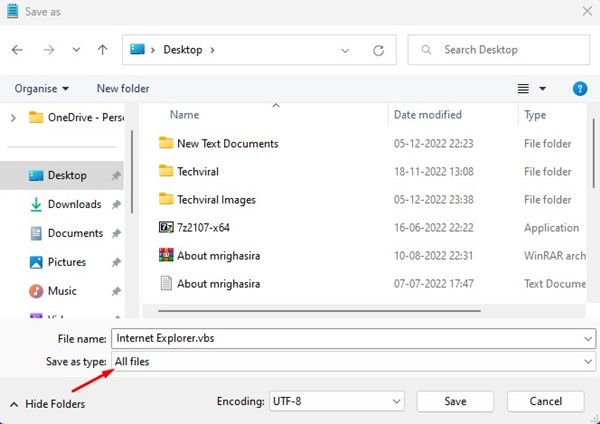Click the view layout options icon
Image resolution: width=600 pixels, height=424 pixels.
click(x=524, y=89)
